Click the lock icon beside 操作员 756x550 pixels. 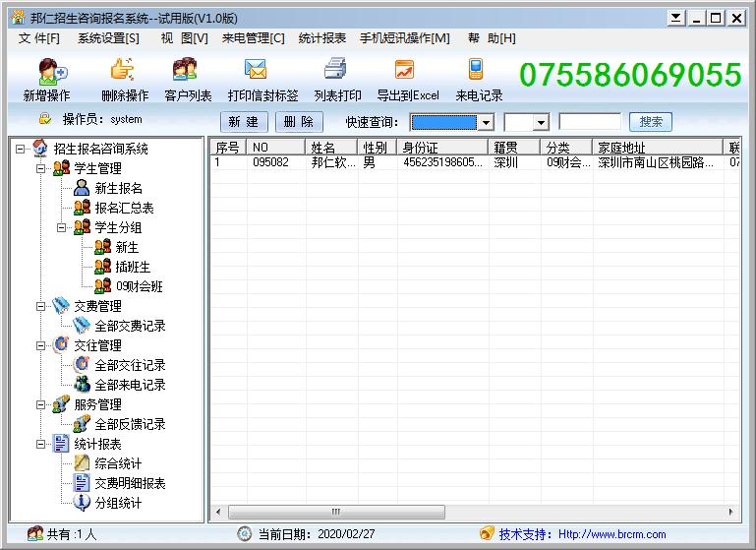[x=45, y=118]
